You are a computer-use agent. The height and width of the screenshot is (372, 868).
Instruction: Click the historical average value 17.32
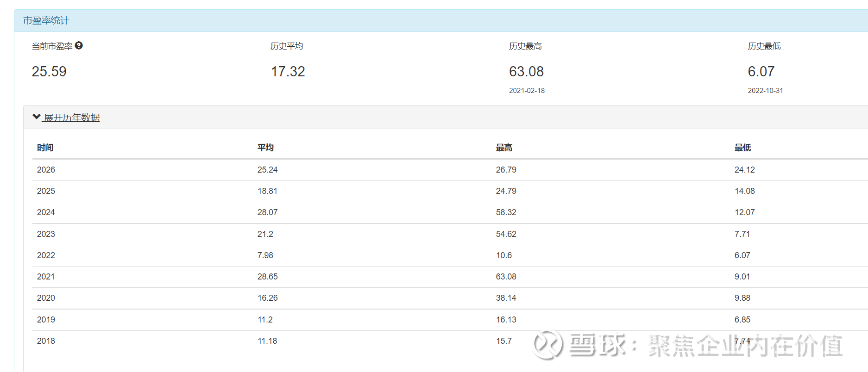[288, 71]
